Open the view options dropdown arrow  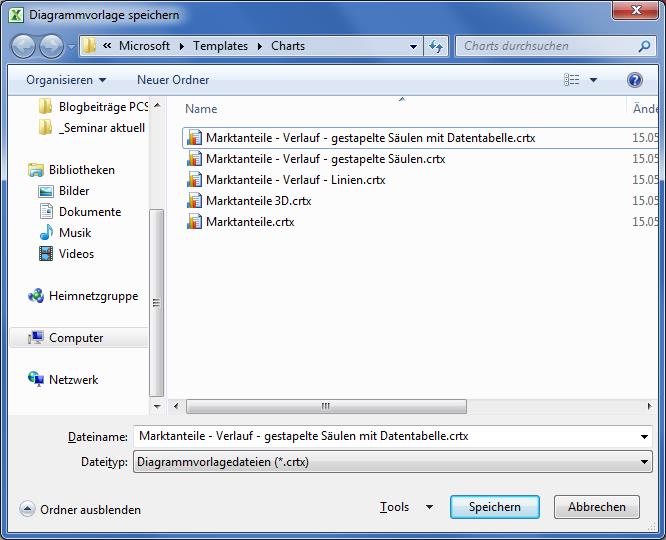[x=593, y=80]
